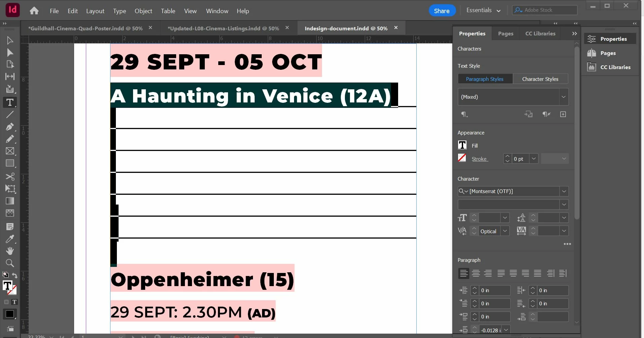Open Bullets and Numbering paragraph icon
Viewport: 644px width, 338px height.
(x=464, y=115)
